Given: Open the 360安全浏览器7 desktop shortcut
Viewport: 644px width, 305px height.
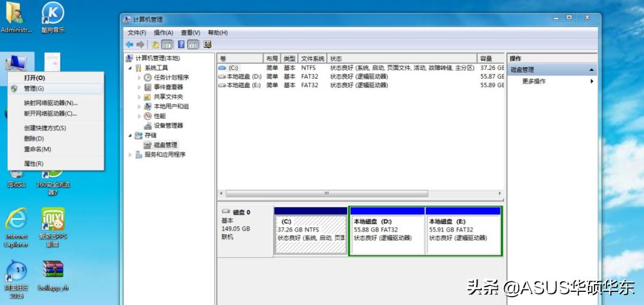Looking at the screenshot, I should point(53,184).
